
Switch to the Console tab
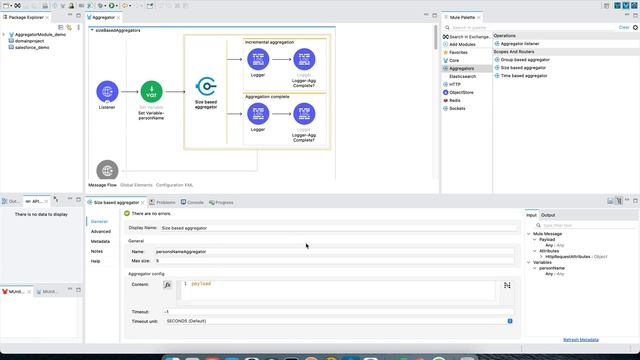click(x=192, y=202)
